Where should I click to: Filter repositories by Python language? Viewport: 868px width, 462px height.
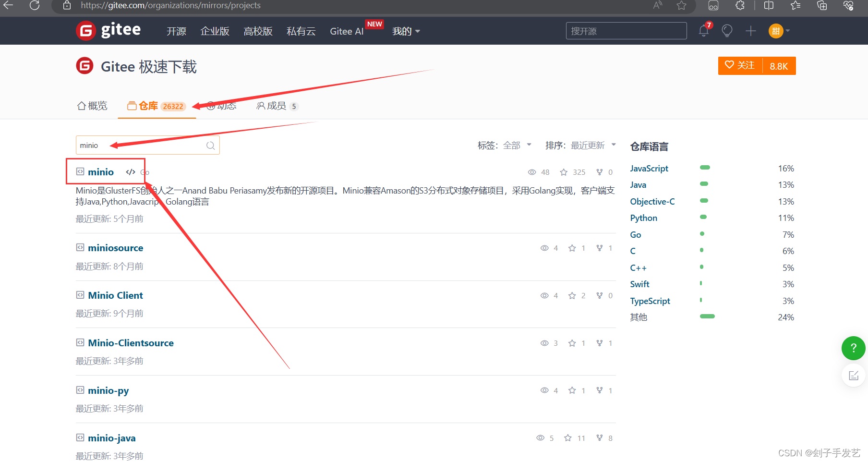click(x=644, y=218)
